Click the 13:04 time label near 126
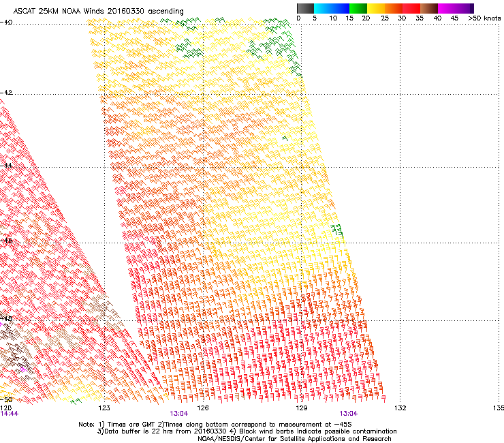Viewport: 504px width, 443px height. click(x=178, y=414)
